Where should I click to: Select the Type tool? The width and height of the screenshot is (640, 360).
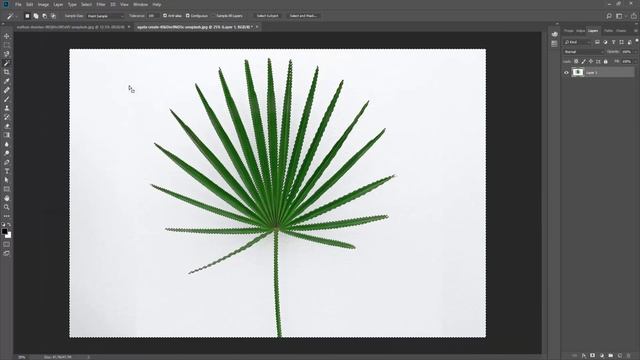click(7, 171)
